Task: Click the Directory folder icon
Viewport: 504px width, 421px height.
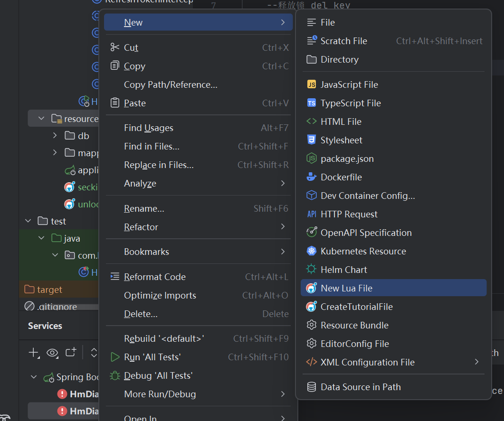Action: [x=311, y=59]
